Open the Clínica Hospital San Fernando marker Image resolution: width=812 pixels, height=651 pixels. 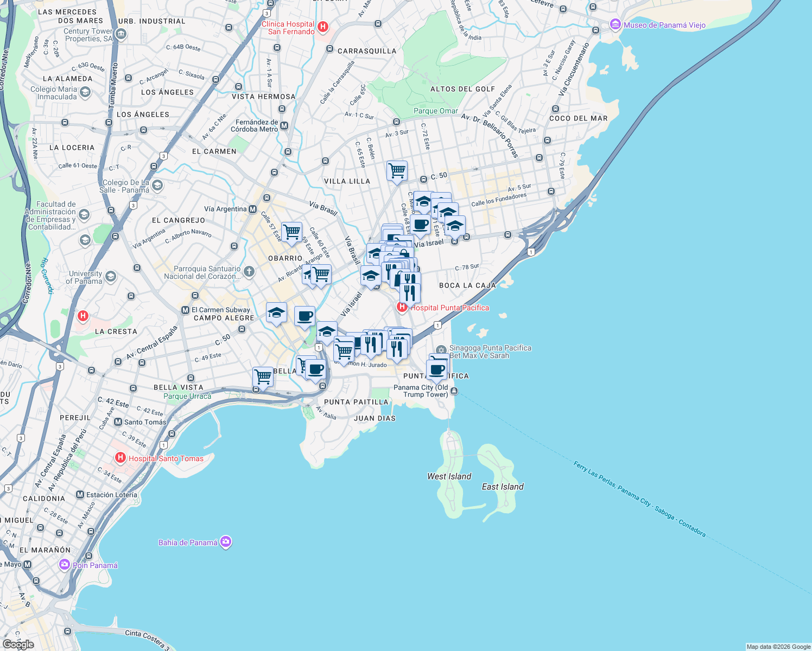click(x=323, y=27)
